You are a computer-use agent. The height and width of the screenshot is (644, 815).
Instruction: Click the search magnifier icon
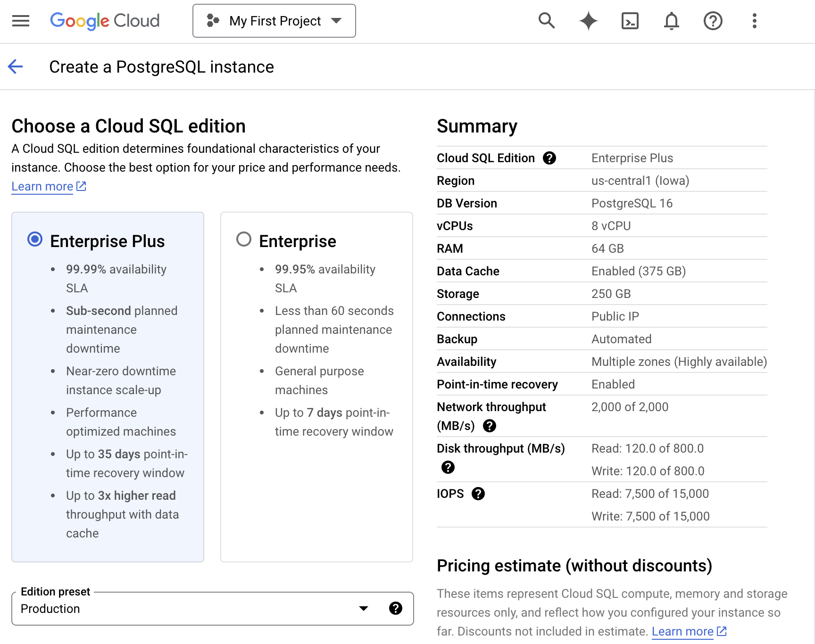click(x=547, y=21)
